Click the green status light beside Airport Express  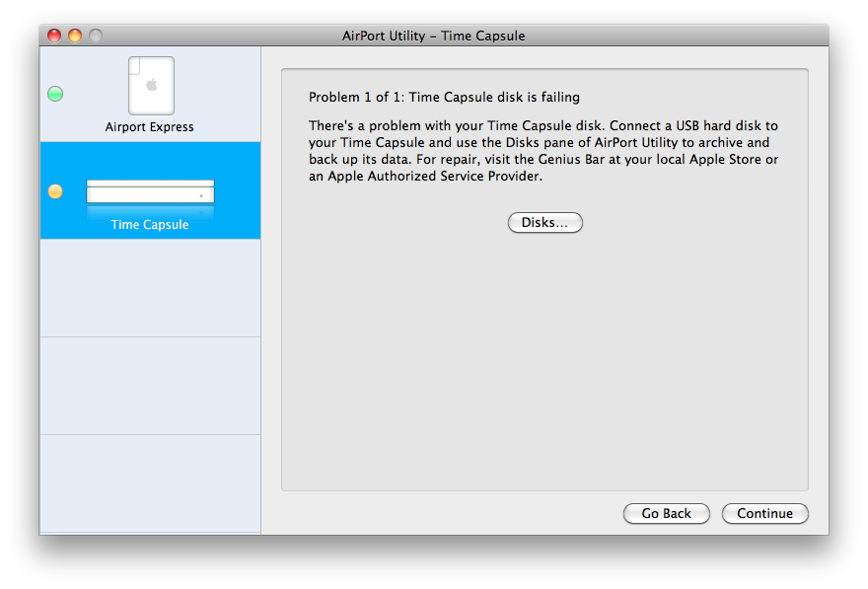[55, 94]
